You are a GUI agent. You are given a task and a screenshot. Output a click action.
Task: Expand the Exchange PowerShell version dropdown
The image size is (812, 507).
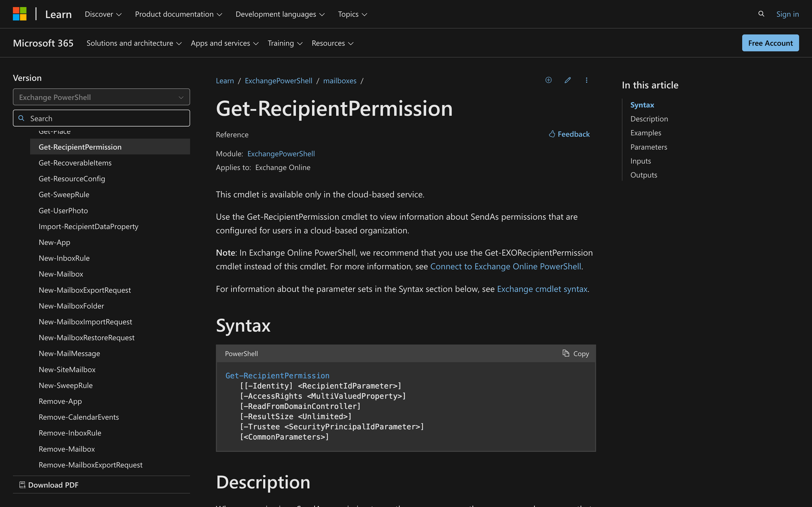[x=101, y=97]
